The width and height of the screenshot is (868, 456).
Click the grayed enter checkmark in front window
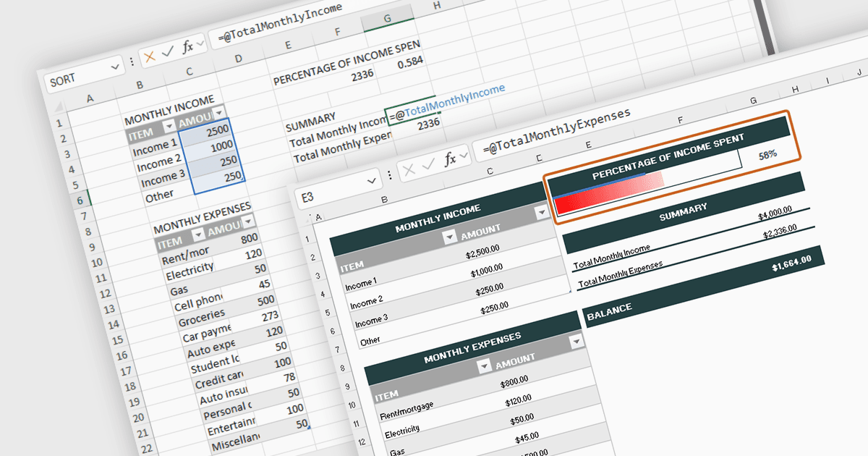pos(429,164)
